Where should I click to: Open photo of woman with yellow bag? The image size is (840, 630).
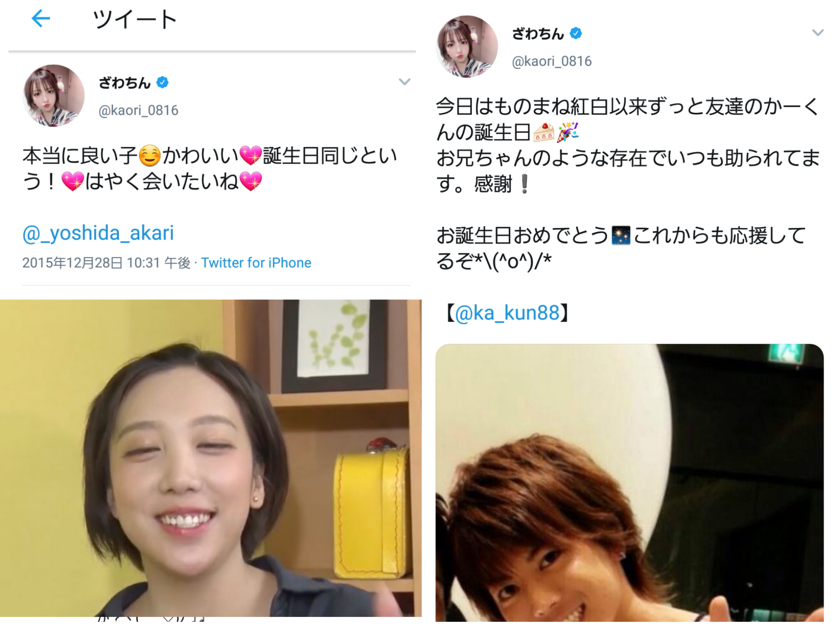pos(211,458)
